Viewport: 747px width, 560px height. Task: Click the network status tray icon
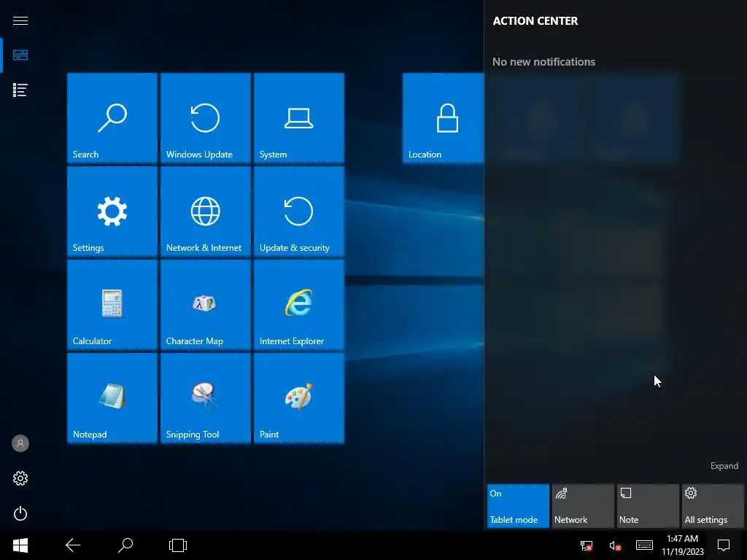click(587, 545)
